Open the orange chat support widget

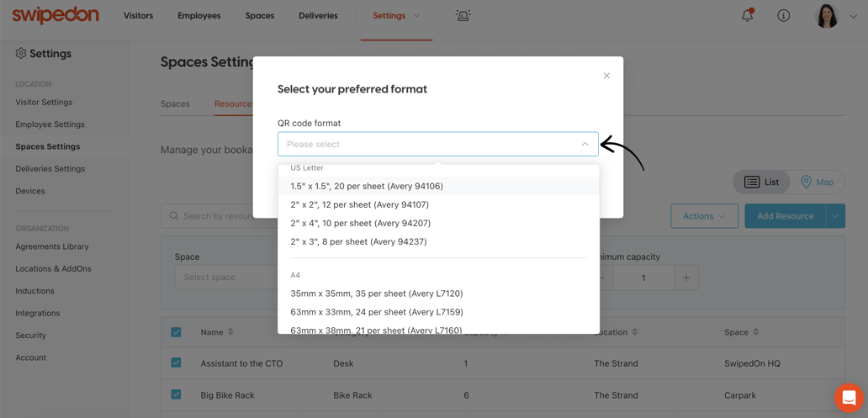click(849, 397)
